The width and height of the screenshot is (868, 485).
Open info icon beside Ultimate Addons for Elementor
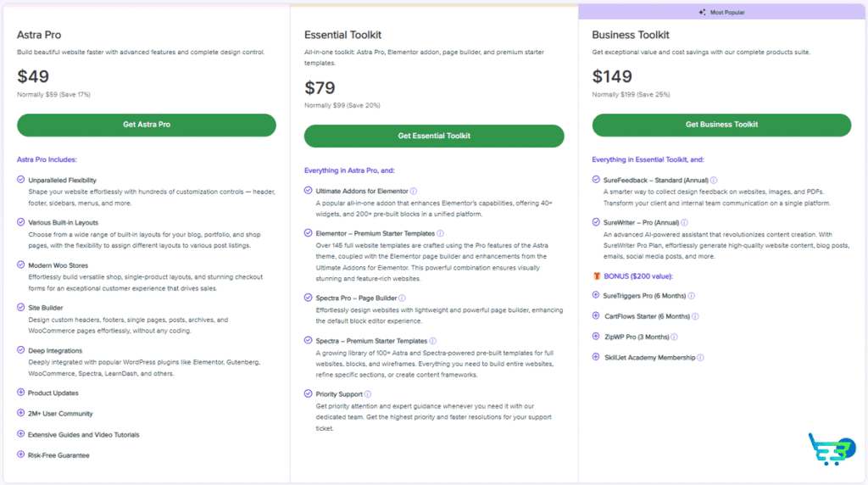(x=414, y=191)
